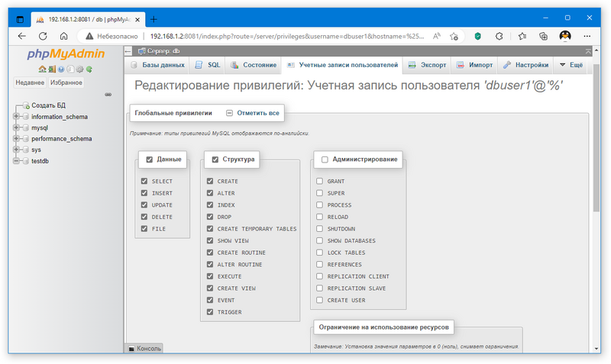This screenshot has width=611, height=364.
Task: Open the Недавнее tab in sidebar
Action: pos(30,82)
